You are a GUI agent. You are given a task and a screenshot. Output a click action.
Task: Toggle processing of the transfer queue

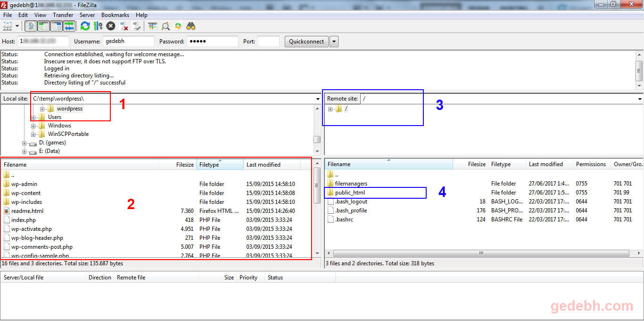[98, 26]
